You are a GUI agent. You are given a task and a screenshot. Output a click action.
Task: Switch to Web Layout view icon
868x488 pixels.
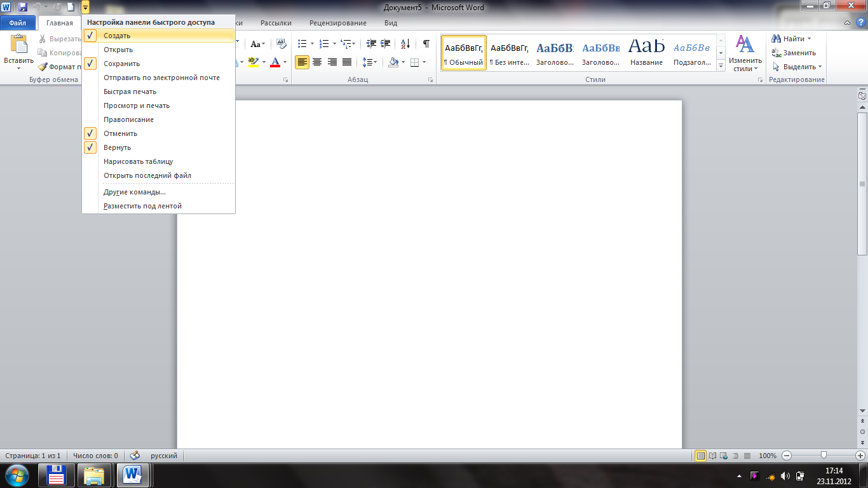point(724,456)
